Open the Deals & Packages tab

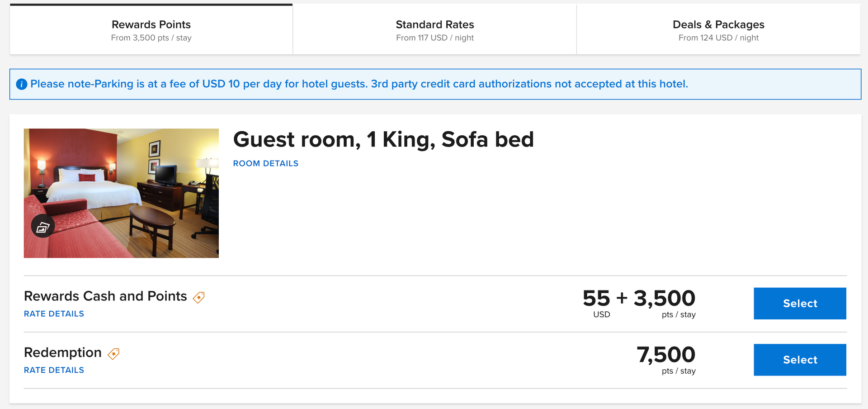pyautogui.click(x=718, y=29)
